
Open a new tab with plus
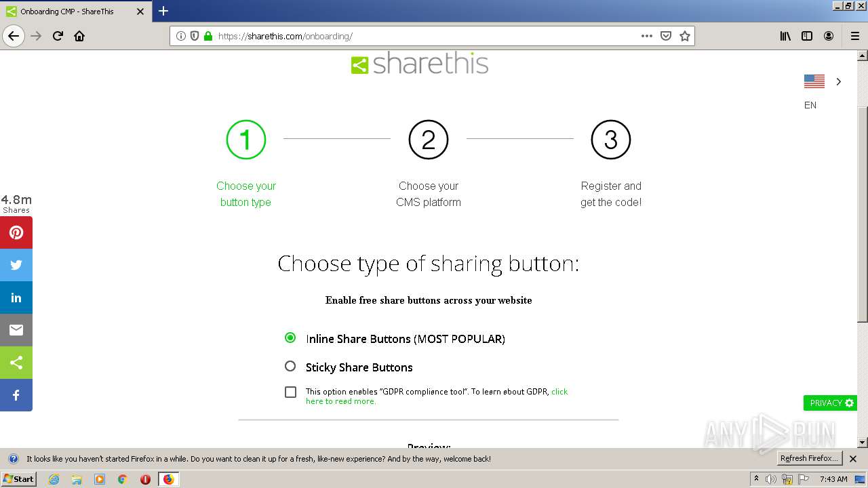click(163, 11)
